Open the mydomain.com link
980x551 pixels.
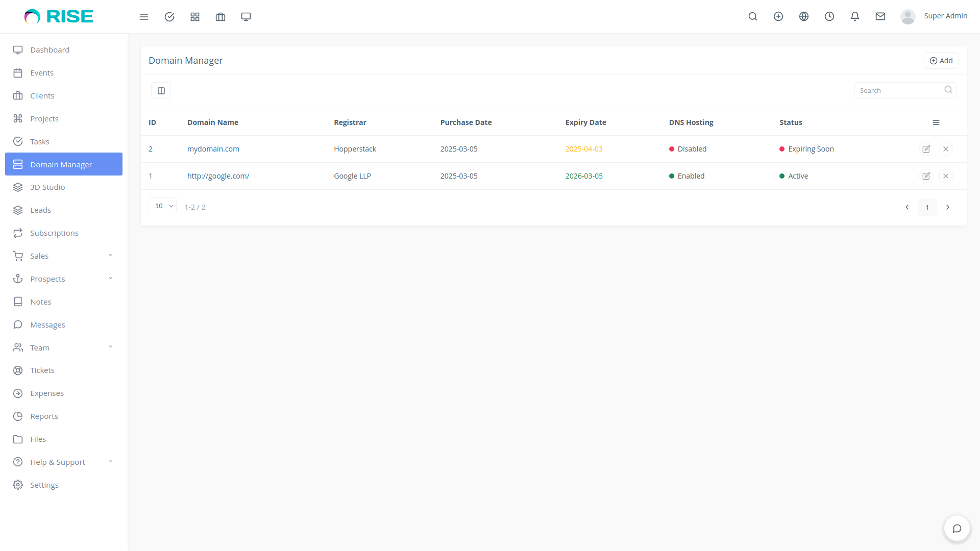point(213,148)
